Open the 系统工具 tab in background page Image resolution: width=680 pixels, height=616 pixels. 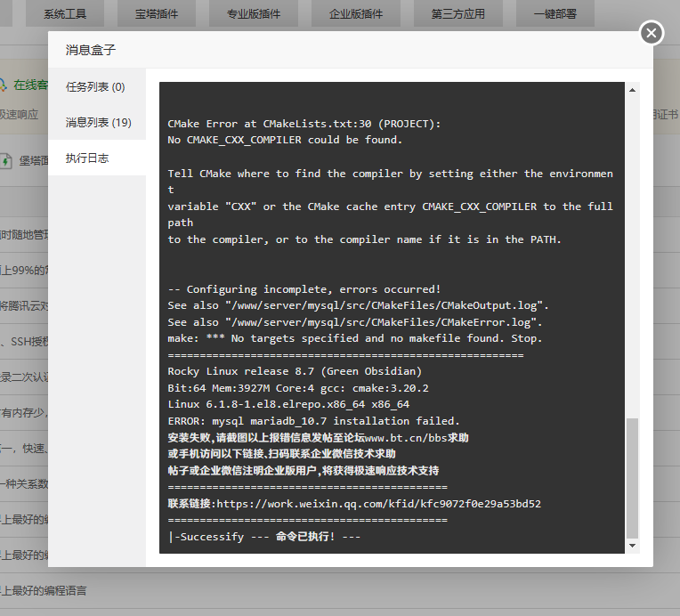(65, 13)
